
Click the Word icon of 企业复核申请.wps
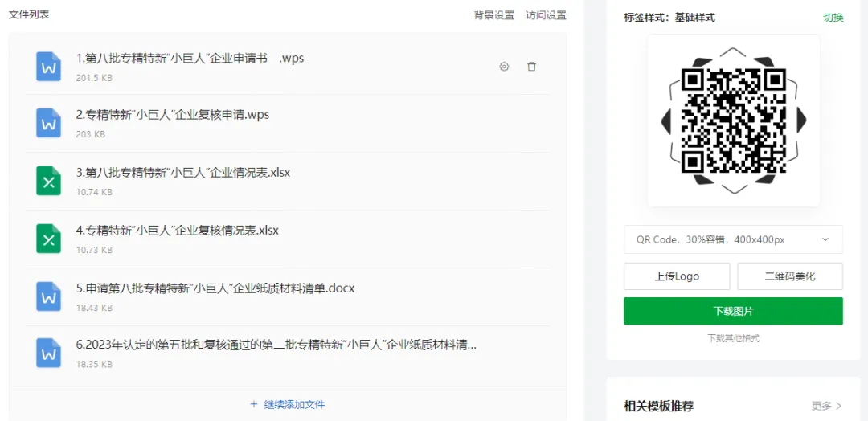49,123
